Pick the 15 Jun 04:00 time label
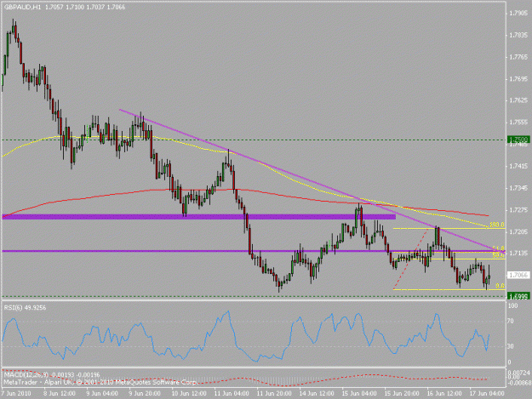This screenshot has height=399, width=532. point(359,394)
